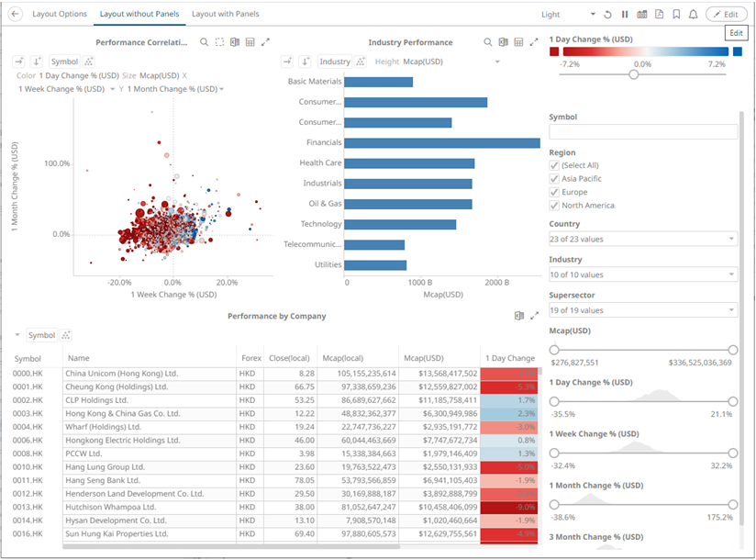Viewport: 756px width, 560px height.
Task: Click the refresh data icon
Action: (607, 15)
